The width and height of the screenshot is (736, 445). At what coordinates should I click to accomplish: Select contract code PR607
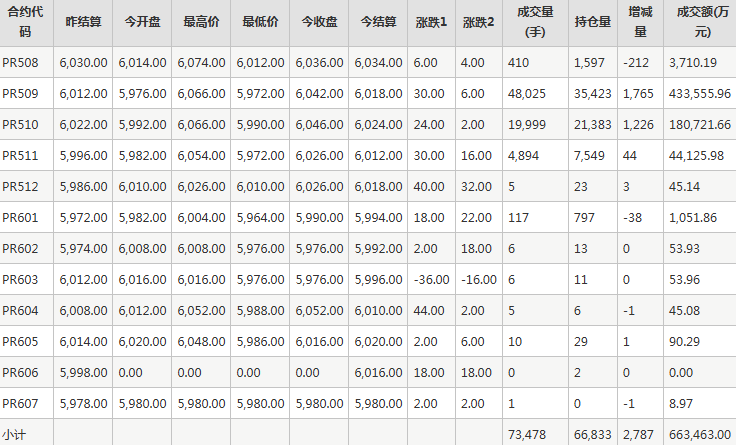20,403
